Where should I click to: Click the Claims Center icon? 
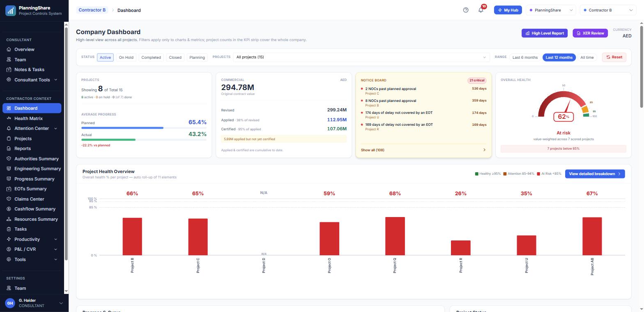click(x=9, y=199)
